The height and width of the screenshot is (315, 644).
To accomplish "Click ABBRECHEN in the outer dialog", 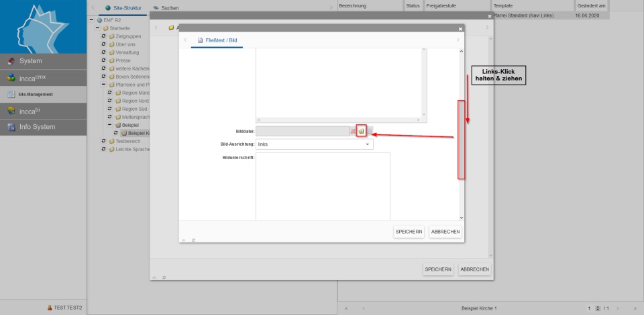I will point(474,269).
